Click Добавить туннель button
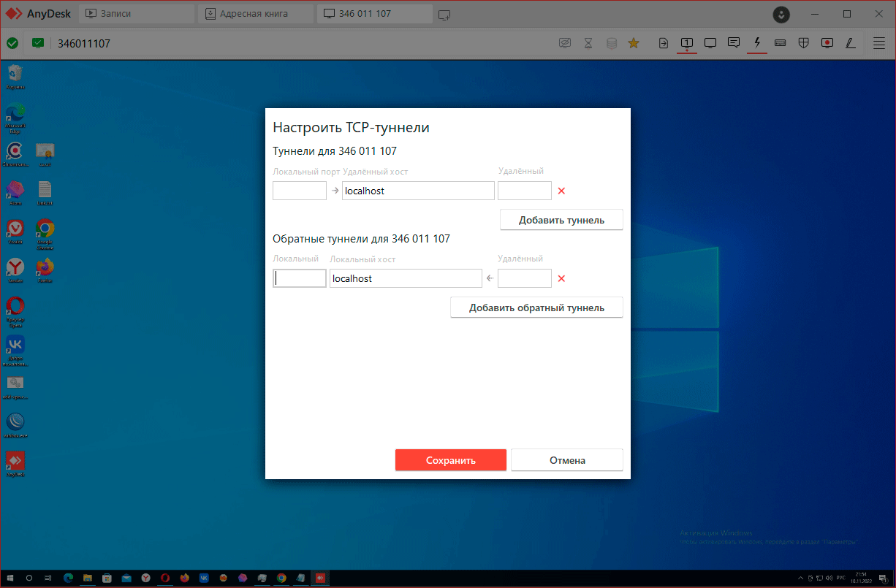Screen dimensions: 896x588 tap(561, 220)
